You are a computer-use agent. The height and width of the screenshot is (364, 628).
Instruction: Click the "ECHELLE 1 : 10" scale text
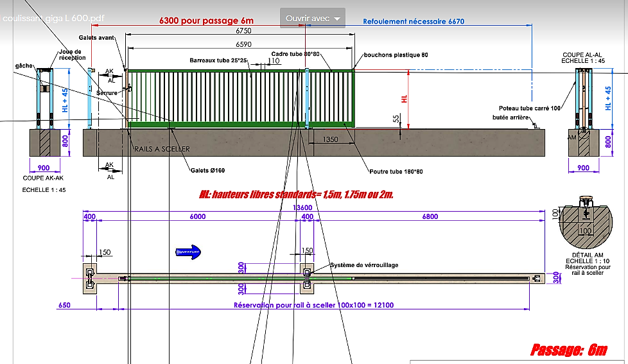click(588, 261)
